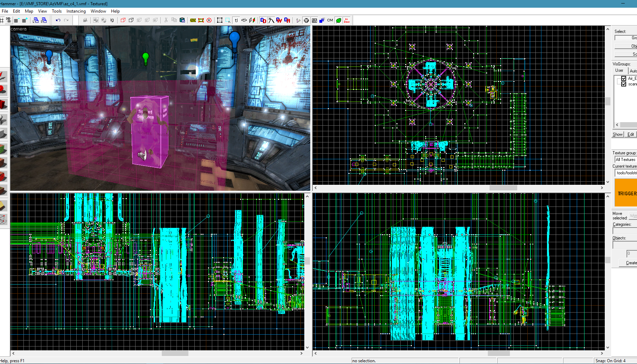Screen dimensions: 637x364
Task: Click the Undo arrow icon
Action: 58,20
